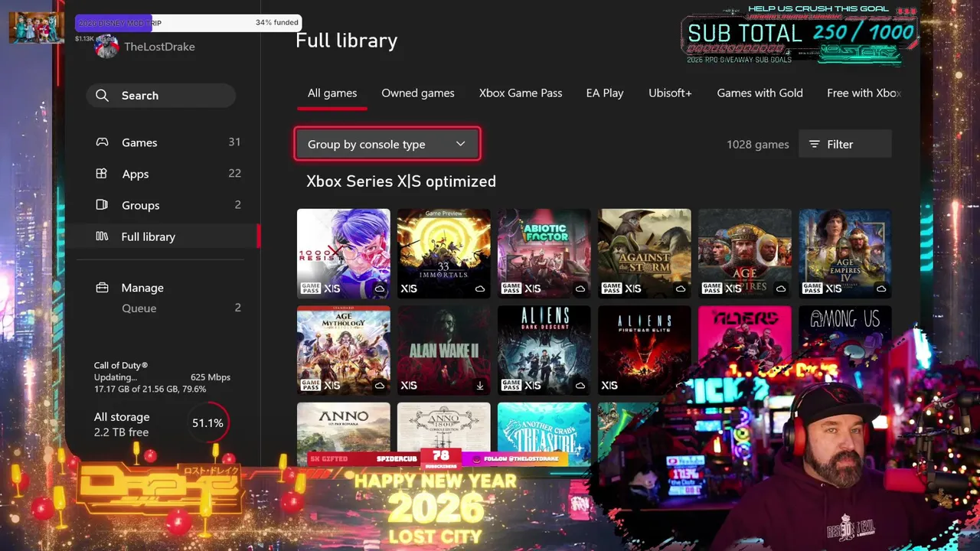Click the Filter button
The width and height of the screenshot is (980, 551).
pyautogui.click(x=845, y=144)
